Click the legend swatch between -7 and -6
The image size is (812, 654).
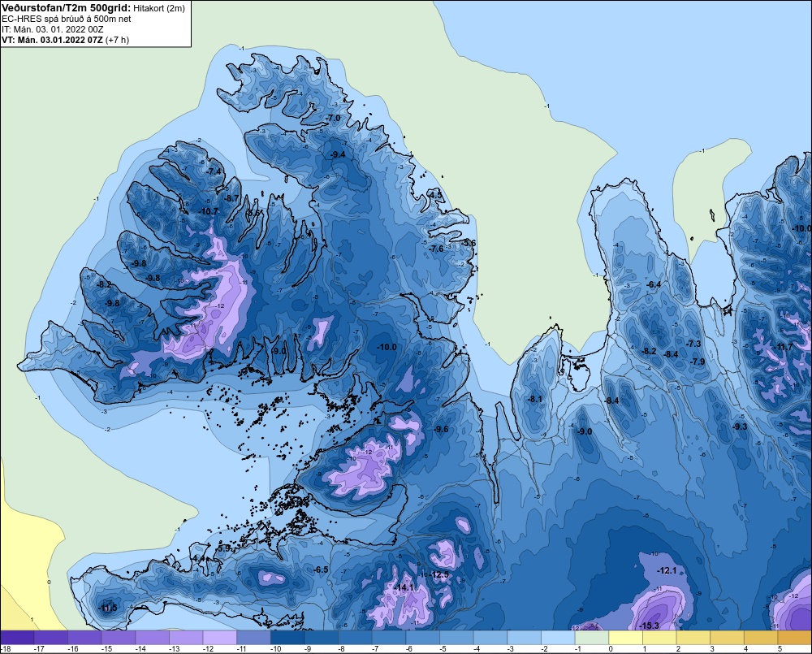pyautogui.click(x=389, y=638)
